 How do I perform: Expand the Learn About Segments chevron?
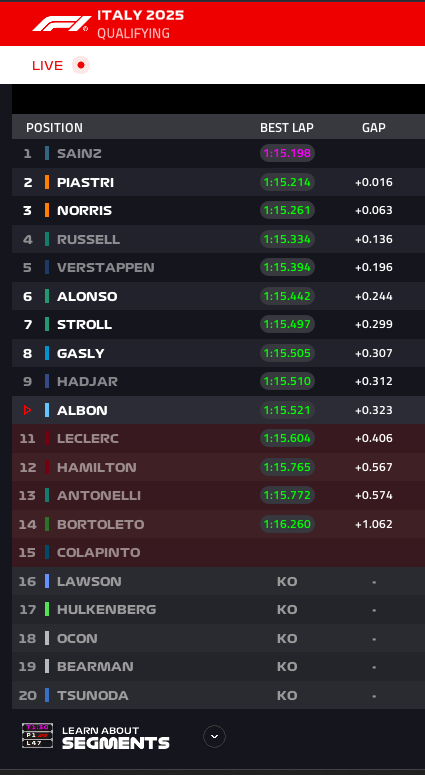pos(214,736)
